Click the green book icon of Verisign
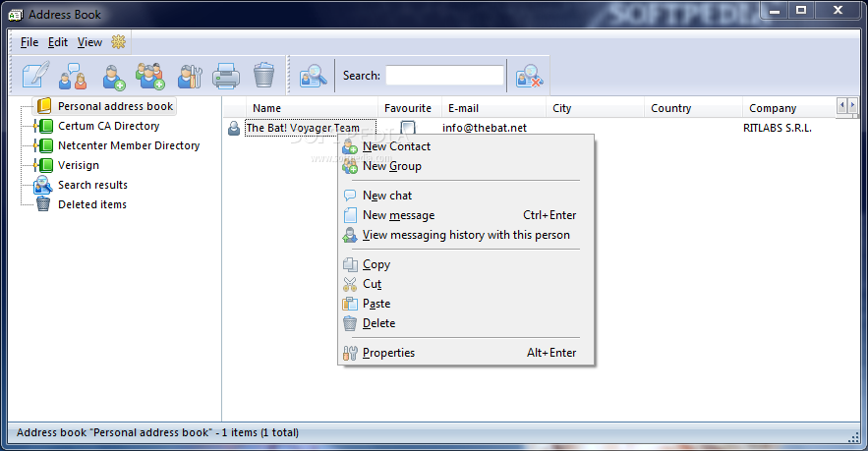 [x=44, y=165]
